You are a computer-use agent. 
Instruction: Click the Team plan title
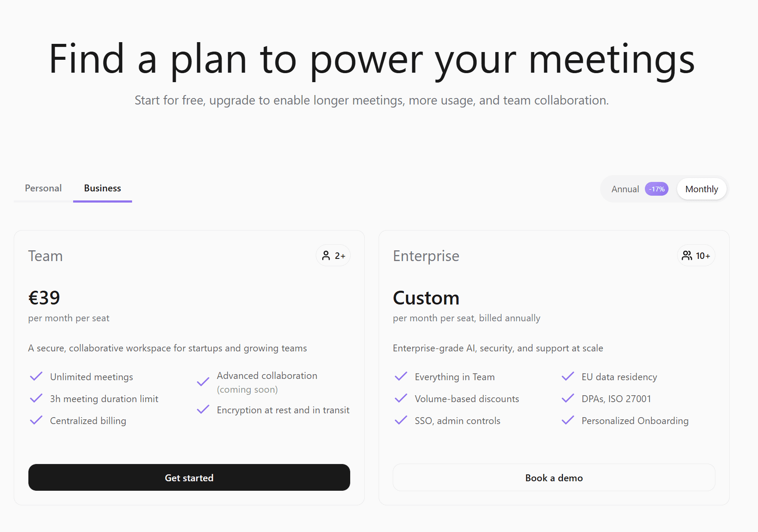pos(46,256)
